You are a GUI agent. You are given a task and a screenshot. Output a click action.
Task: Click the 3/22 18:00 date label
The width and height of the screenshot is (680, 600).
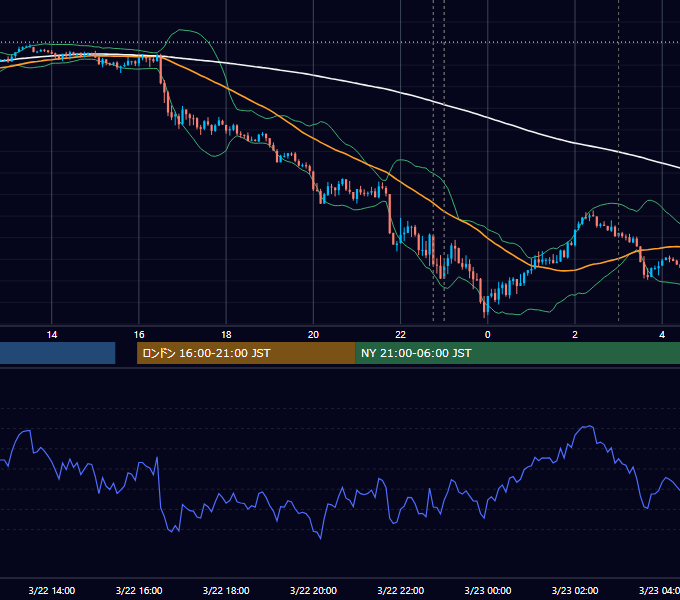tap(226, 590)
